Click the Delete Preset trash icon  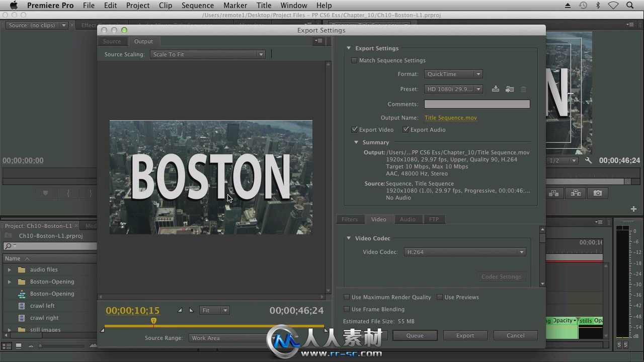[x=524, y=89]
